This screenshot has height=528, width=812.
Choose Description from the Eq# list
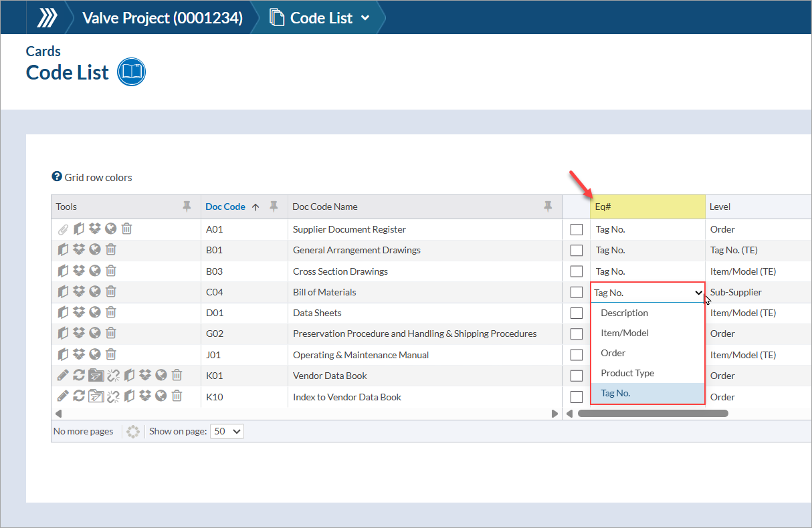(647, 313)
